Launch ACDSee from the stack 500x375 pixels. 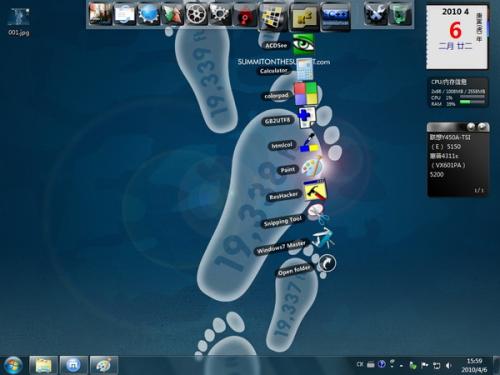click(303, 44)
